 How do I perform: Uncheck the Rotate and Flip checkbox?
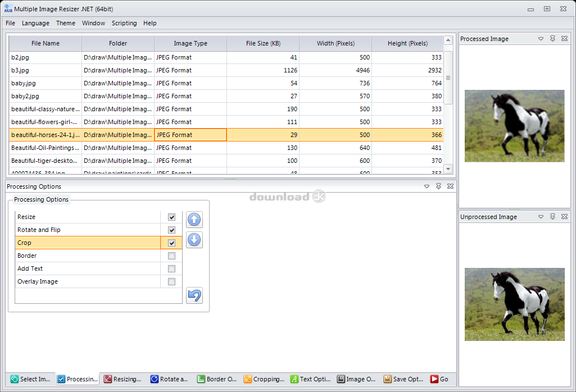coord(171,230)
